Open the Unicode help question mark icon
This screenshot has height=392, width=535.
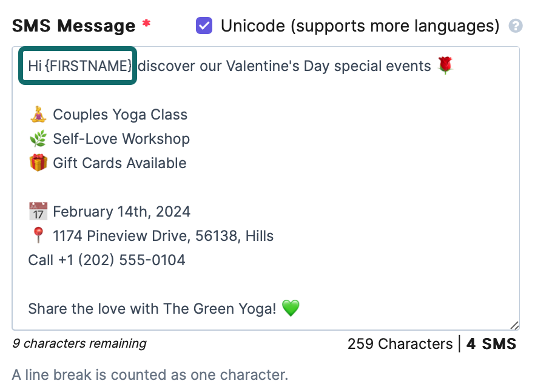pyautogui.click(x=516, y=25)
